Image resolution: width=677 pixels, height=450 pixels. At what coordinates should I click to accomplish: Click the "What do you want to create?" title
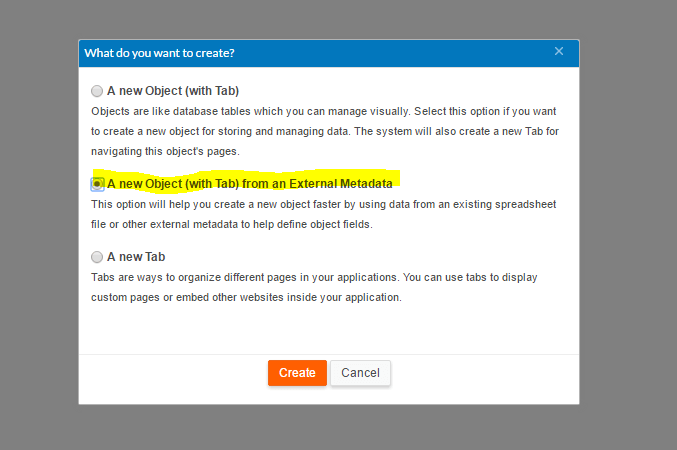tap(166, 52)
